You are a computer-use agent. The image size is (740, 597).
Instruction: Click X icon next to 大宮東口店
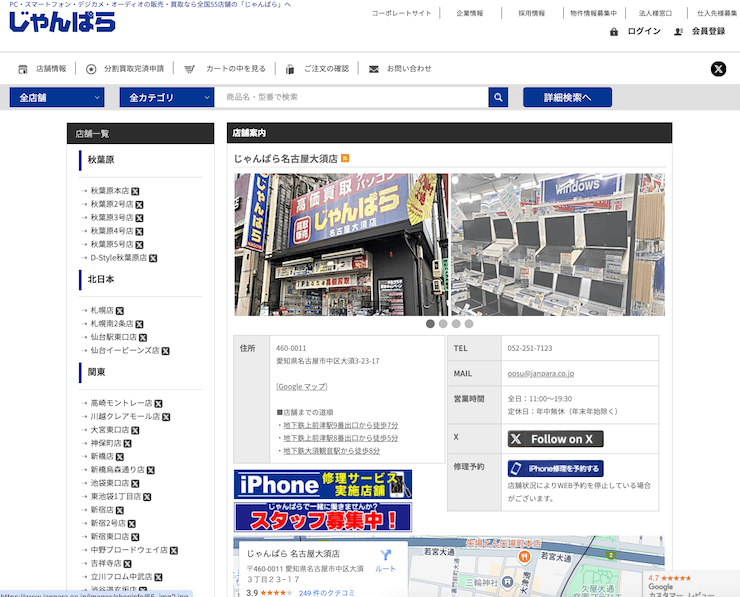click(x=135, y=430)
